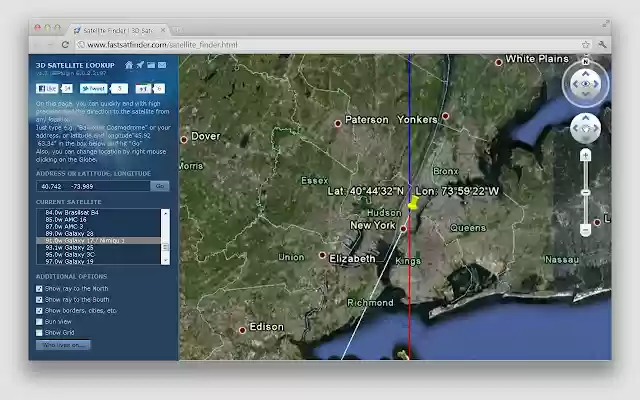Open browser wrench settings menu
The image size is (640, 400).
coord(602,44)
